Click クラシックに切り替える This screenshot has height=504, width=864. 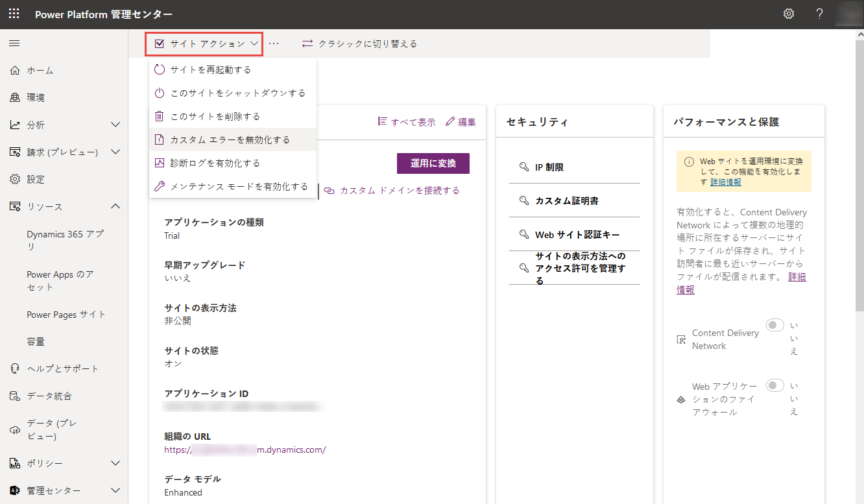click(x=368, y=43)
